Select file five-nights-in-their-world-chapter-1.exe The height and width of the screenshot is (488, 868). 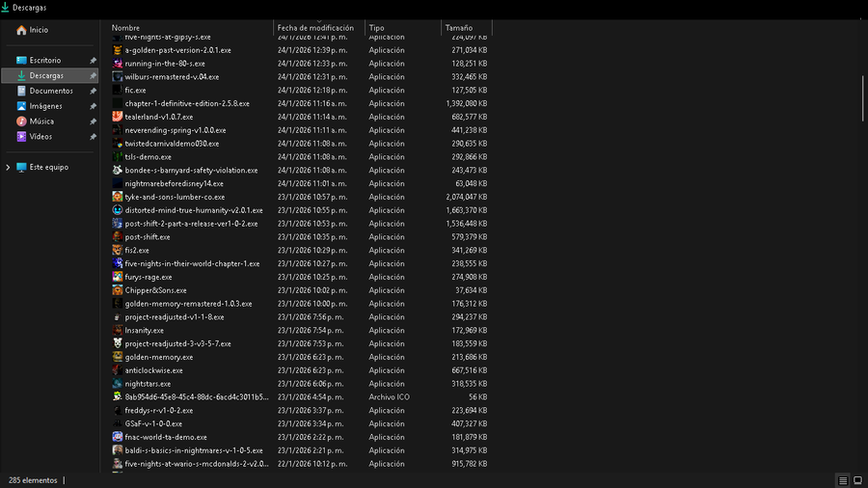pyautogui.click(x=192, y=264)
